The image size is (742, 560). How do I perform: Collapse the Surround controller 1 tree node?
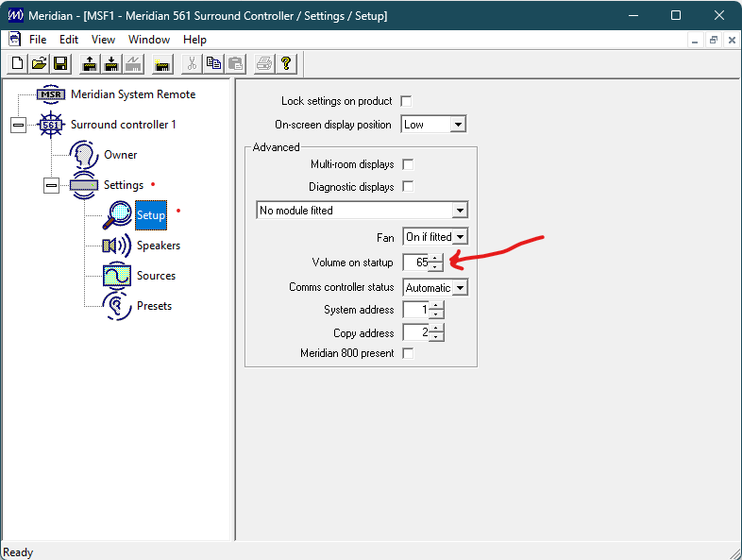pyautogui.click(x=19, y=125)
